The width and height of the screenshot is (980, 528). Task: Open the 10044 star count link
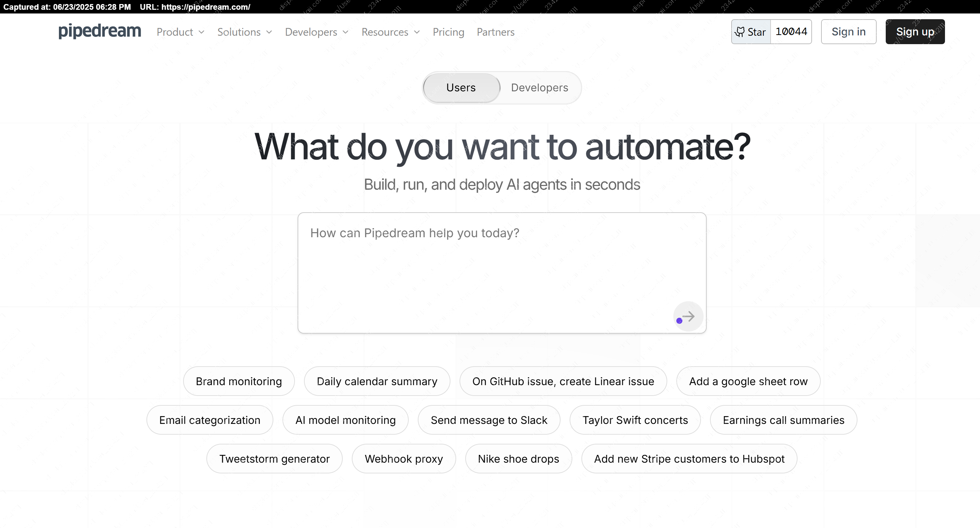click(791, 32)
